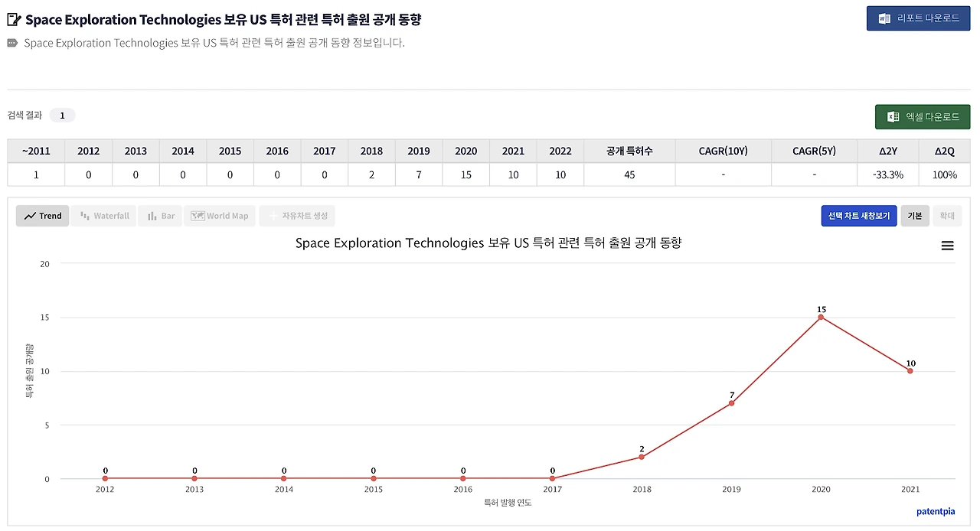Click the x-axis label 특허 발행 연도

[508, 503]
